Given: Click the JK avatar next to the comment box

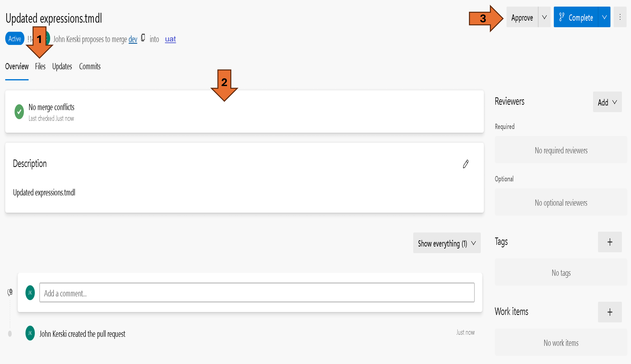Looking at the screenshot, I should pos(30,293).
